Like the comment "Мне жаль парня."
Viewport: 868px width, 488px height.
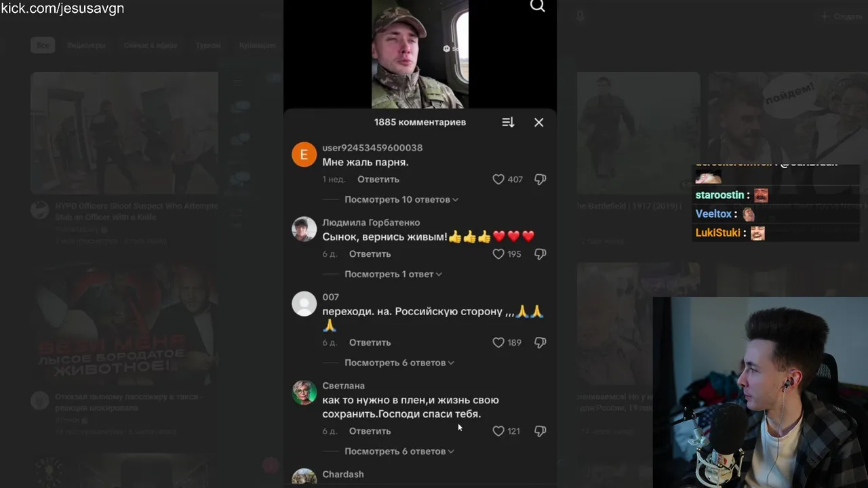pos(498,180)
